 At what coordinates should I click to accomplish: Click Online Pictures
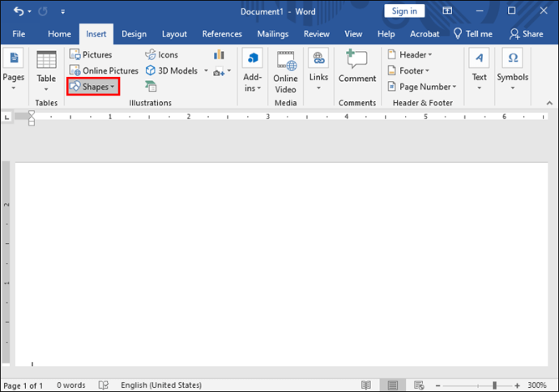[x=104, y=70]
